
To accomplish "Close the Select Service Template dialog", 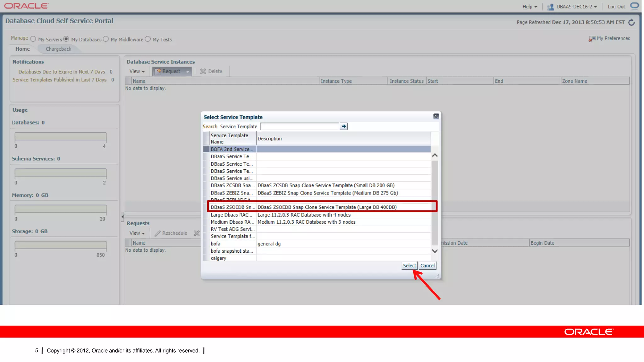I will (436, 117).
